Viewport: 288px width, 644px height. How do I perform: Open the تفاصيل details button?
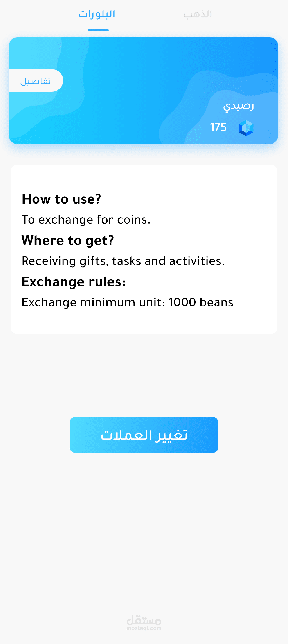click(36, 81)
